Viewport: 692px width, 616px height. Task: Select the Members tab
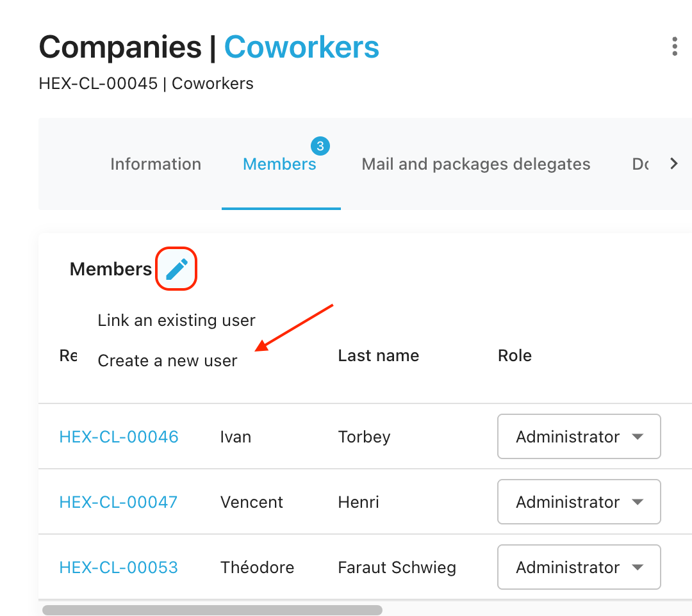tap(279, 164)
